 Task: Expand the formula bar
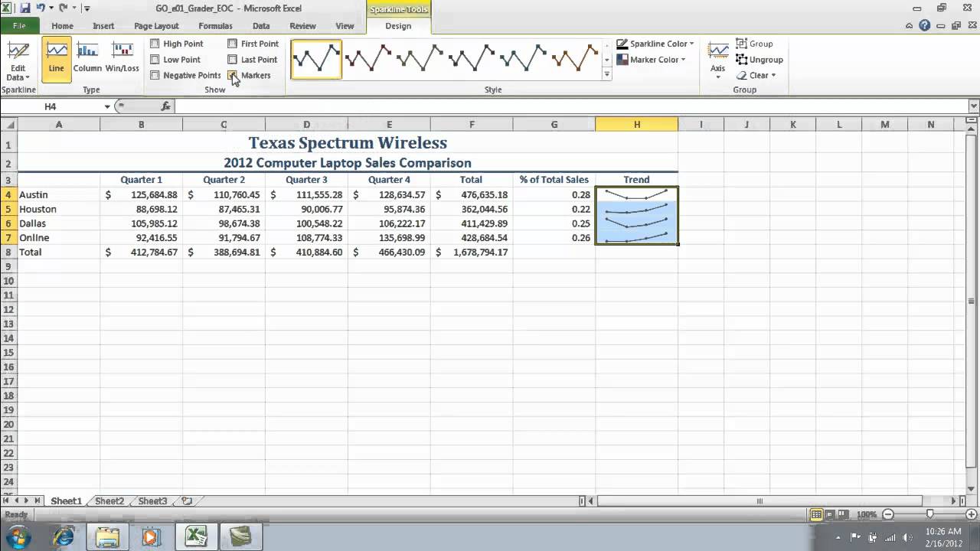[974, 106]
